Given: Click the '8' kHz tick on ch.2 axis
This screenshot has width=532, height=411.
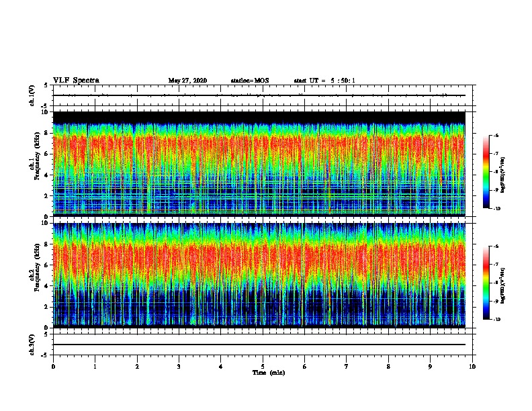Looking at the screenshot, I should (x=46, y=244).
